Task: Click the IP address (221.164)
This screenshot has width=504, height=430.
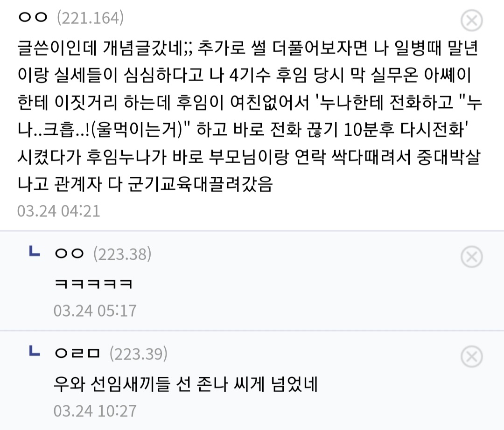Action: [90, 18]
